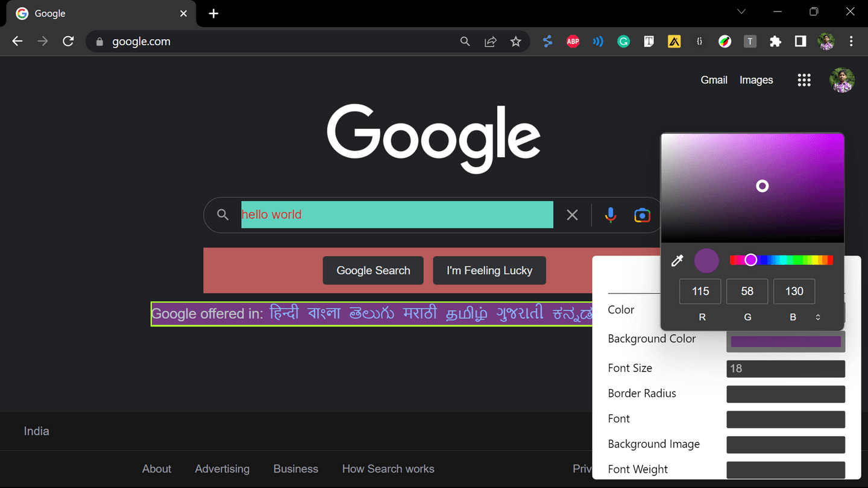Viewport: 868px width, 488px height.
Task: Click the Border Radius input field
Action: pyautogui.click(x=786, y=394)
